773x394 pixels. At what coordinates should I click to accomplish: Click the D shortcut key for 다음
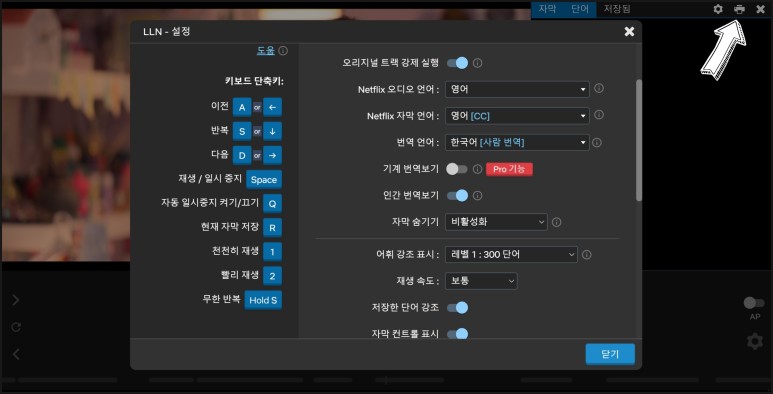click(242, 155)
